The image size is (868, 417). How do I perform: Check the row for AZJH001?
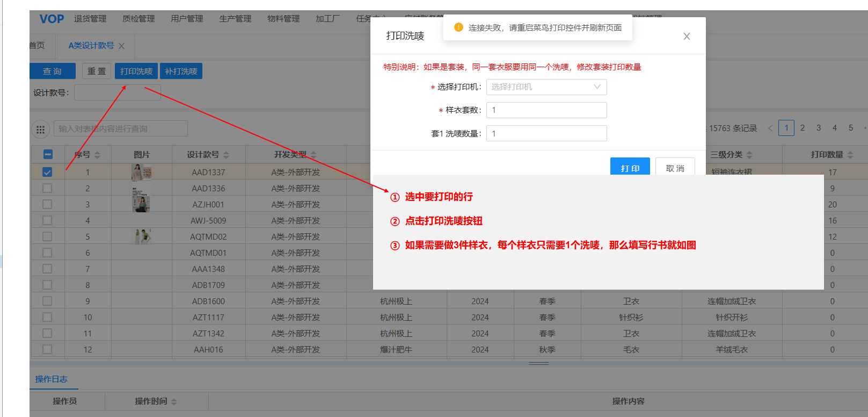coord(47,205)
